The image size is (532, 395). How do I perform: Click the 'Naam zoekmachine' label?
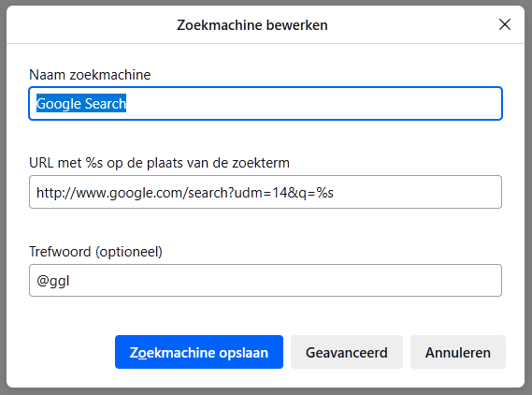(x=90, y=75)
